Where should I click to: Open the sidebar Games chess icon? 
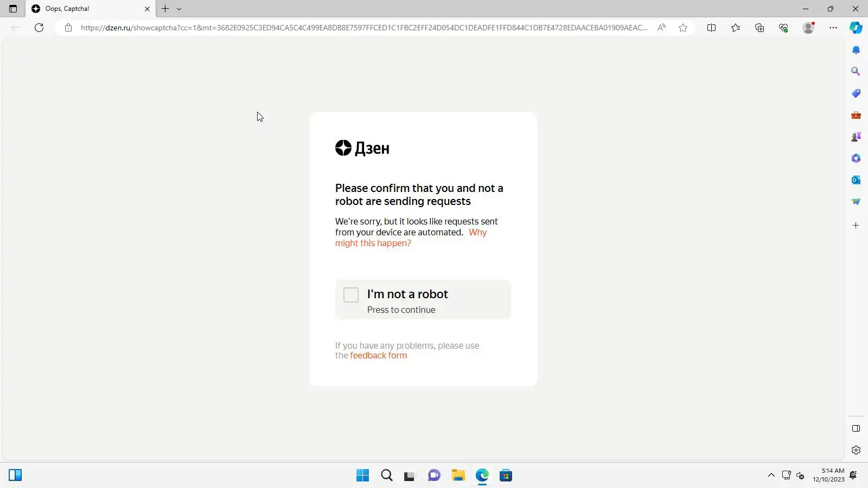tap(856, 137)
